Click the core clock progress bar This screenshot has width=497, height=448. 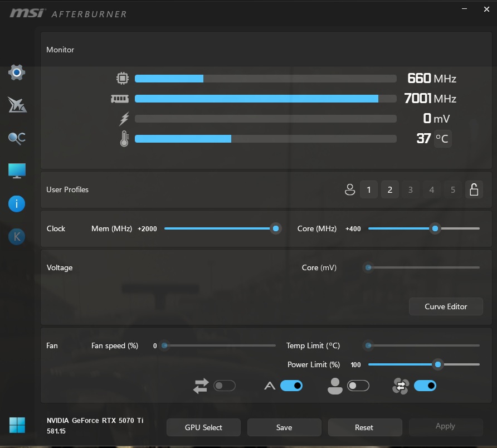[x=266, y=79]
